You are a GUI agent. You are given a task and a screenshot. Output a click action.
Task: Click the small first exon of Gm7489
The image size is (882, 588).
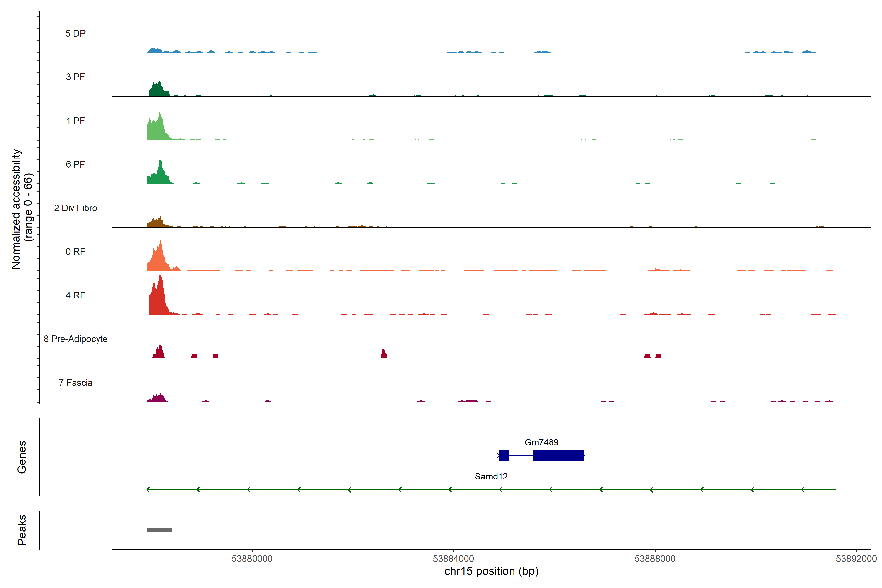pyautogui.click(x=504, y=455)
